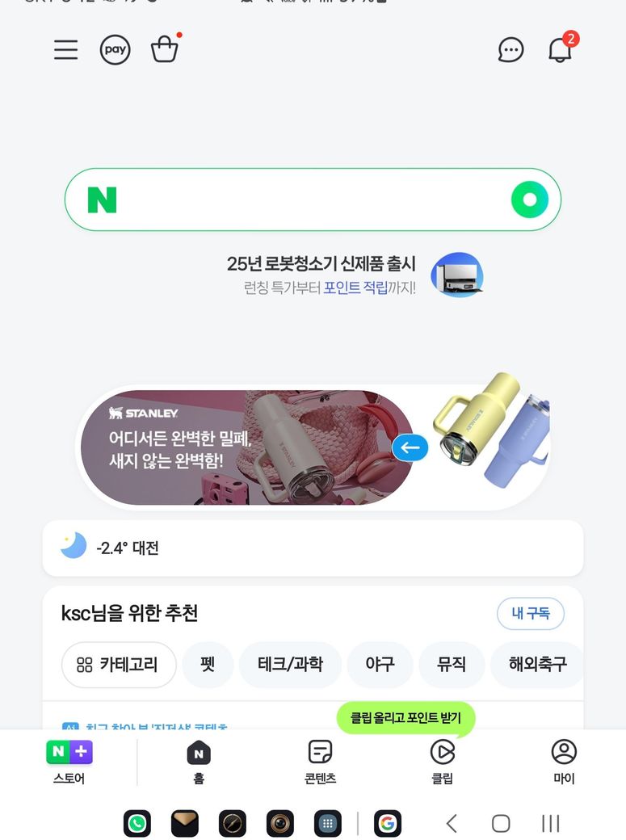Open Naver Pay icon
This screenshot has height=840, width=626.
[x=116, y=50]
